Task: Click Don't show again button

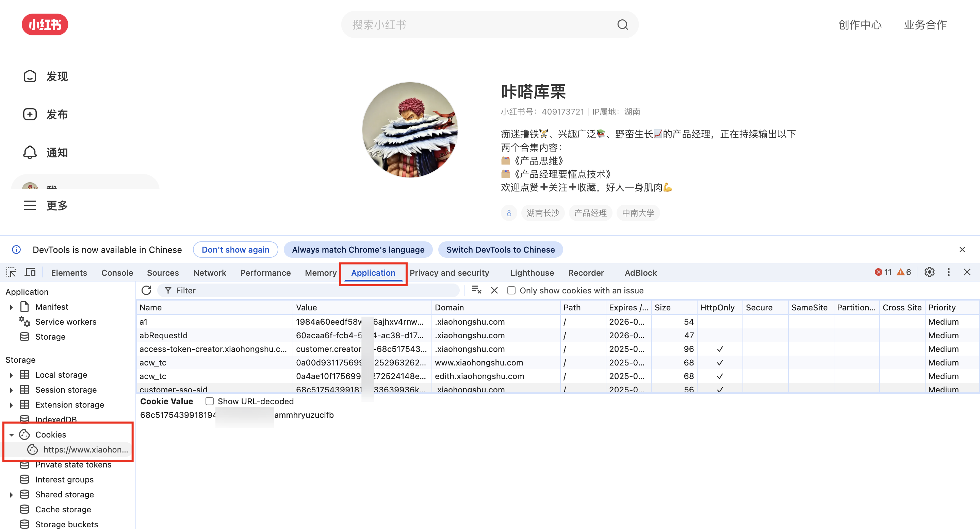Action: [235, 250]
